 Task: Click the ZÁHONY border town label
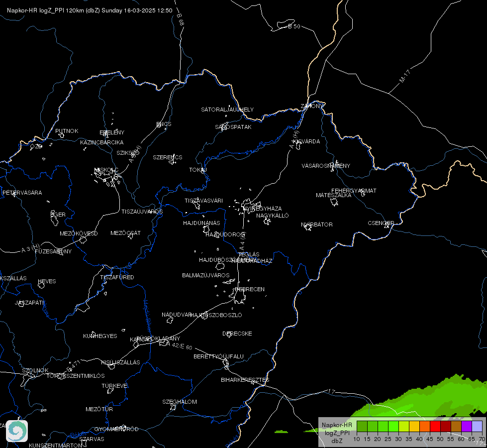312,106
